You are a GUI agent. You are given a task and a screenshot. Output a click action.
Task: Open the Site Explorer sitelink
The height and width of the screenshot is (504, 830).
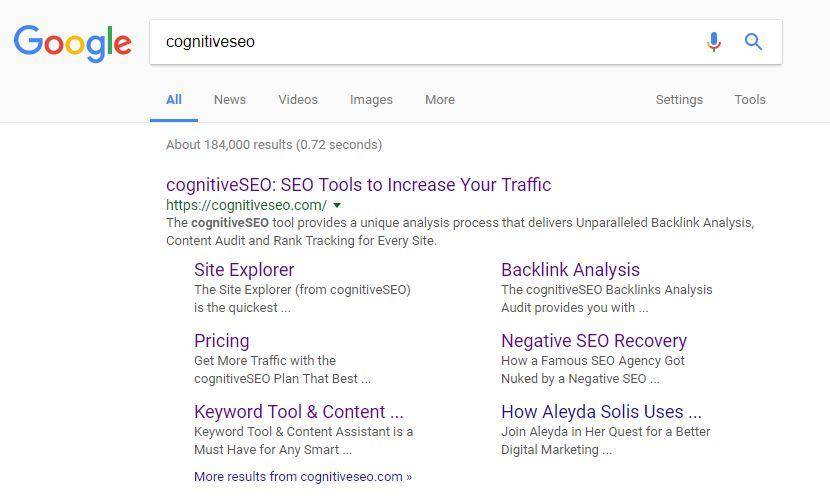click(x=244, y=270)
